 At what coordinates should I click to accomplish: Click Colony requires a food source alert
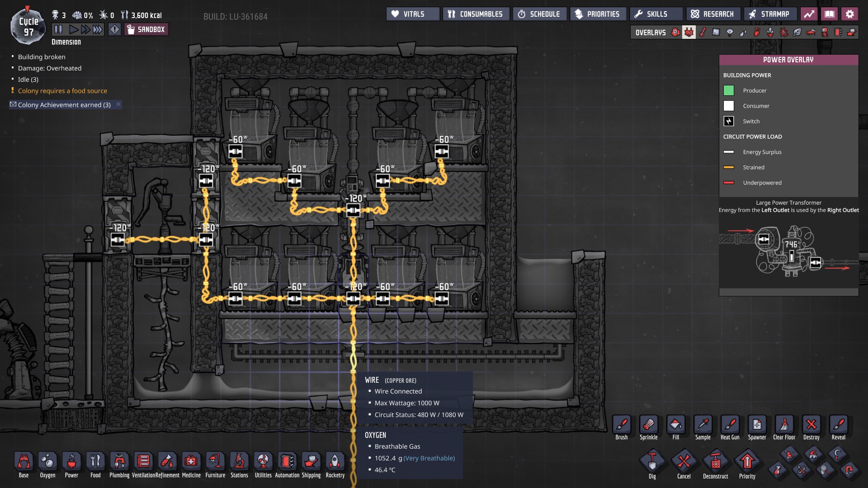[x=62, y=91]
